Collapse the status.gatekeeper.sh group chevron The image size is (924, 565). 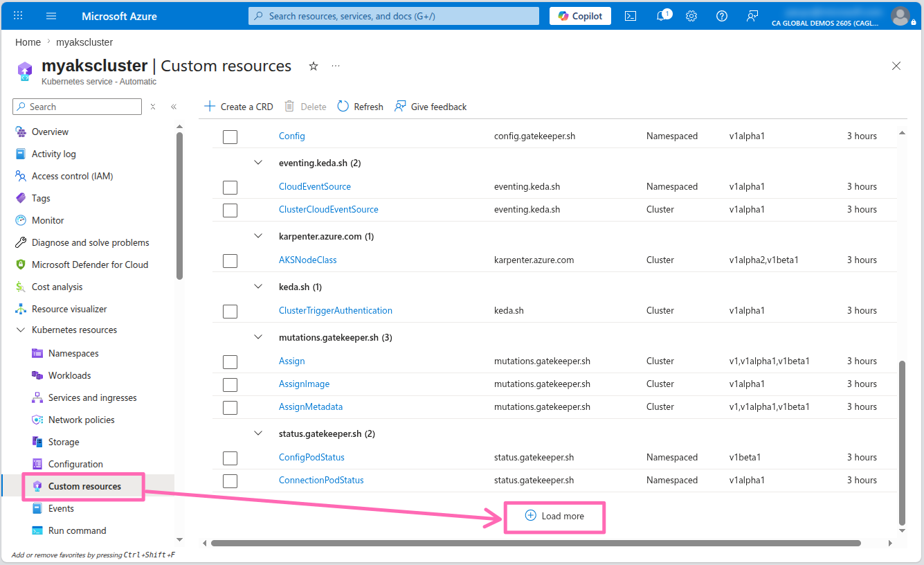coord(258,433)
